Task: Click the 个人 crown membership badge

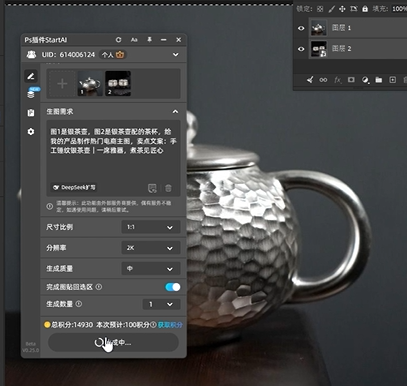Action: click(113, 54)
